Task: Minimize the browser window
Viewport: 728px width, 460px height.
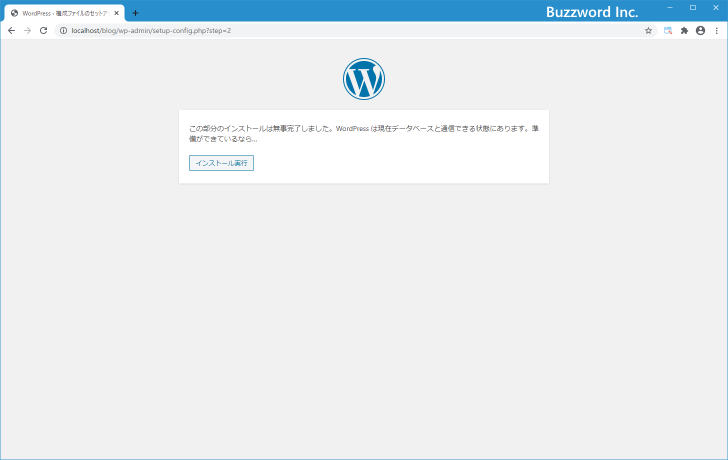Action: click(x=670, y=7)
